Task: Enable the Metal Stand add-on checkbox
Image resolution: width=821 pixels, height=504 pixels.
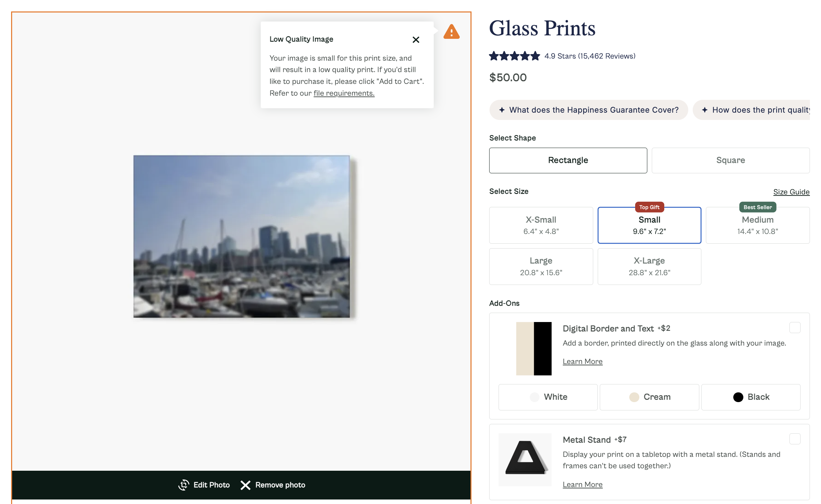Action: pyautogui.click(x=795, y=439)
